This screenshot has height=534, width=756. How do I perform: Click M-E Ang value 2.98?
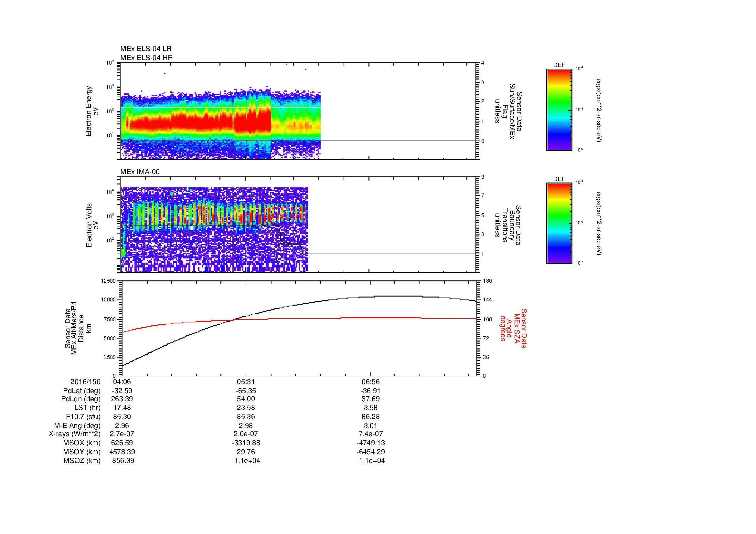pos(246,425)
